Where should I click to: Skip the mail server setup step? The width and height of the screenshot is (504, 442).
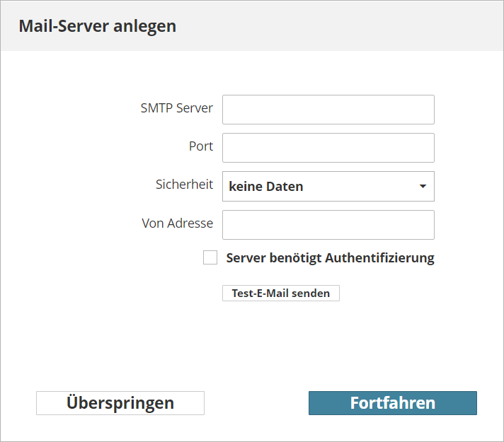(120, 403)
